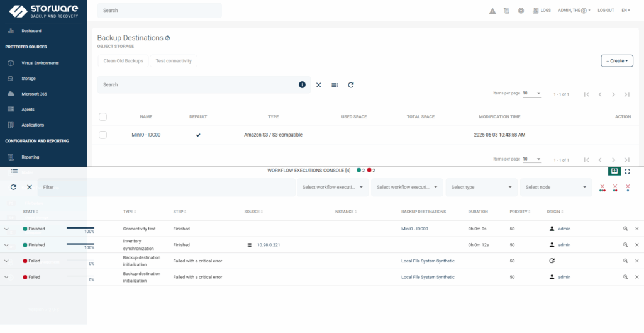
Task: Refresh the workflow executions console
Action: point(14,187)
